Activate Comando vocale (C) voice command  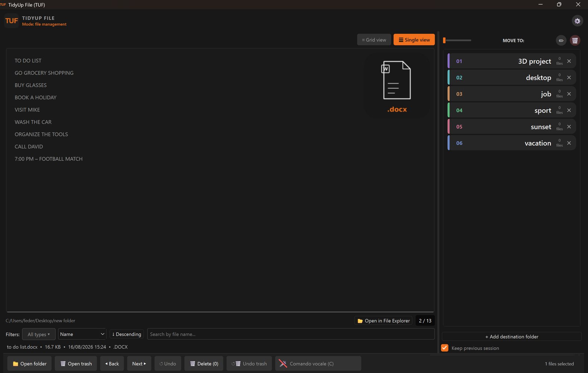(x=318, y=363)
